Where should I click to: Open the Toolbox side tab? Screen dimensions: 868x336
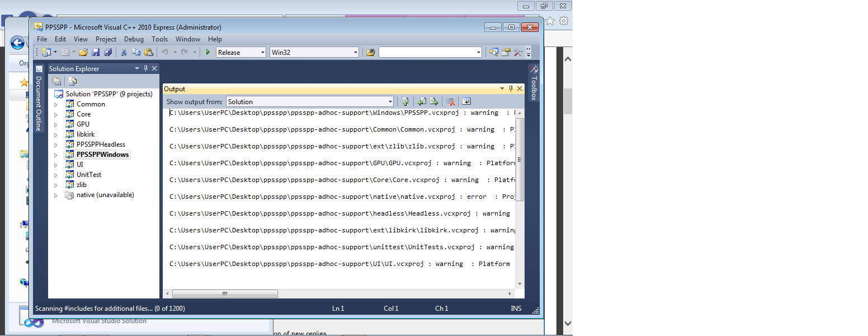click(x=534, y=83)
